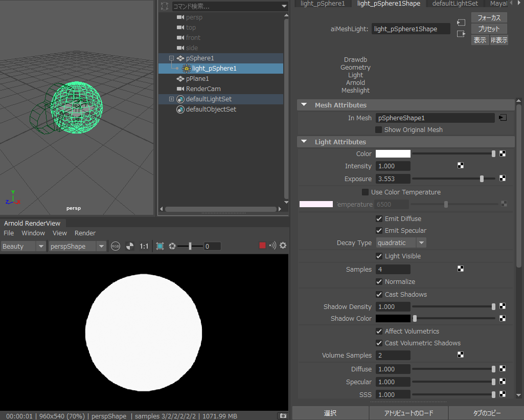Click the Color attribute map checker icon
Viewport: 524px width, 420px height.
coord(503,153)
